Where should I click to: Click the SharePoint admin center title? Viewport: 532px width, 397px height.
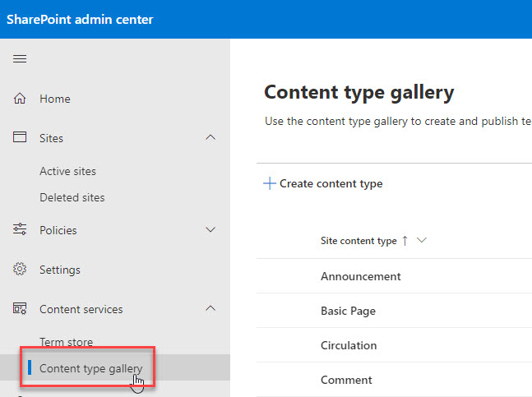[x=80, y=20]
